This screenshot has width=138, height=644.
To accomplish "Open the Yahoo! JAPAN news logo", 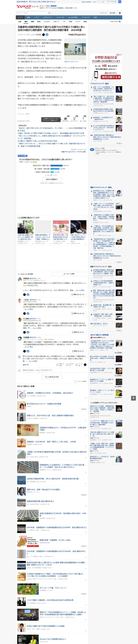I will click(27, 7).
